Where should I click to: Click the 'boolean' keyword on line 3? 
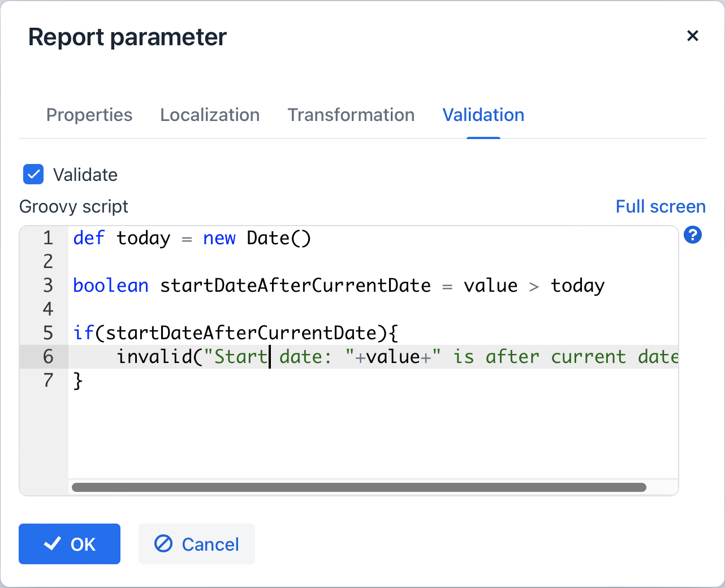click(x=111, y=286)
